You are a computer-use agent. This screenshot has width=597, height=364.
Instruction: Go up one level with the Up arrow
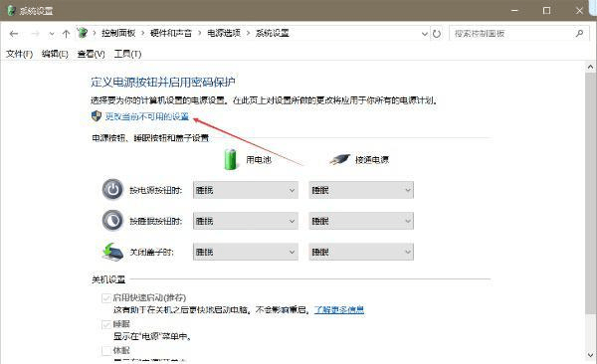(x=66, y=34)
